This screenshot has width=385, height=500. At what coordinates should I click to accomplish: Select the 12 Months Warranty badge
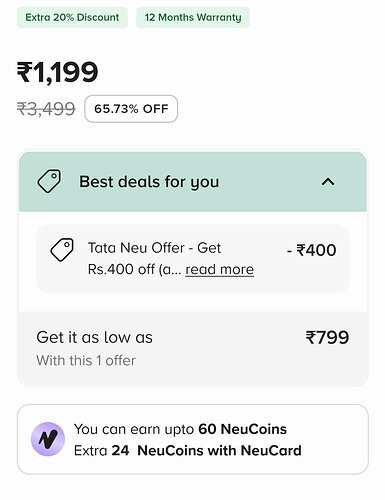coord(193,17)
